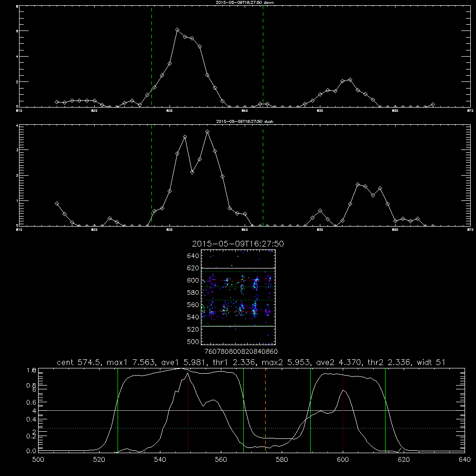Click the tallest diamond point of the dusk curve
This screenshot has height=476, width=476.
[208, 132]
